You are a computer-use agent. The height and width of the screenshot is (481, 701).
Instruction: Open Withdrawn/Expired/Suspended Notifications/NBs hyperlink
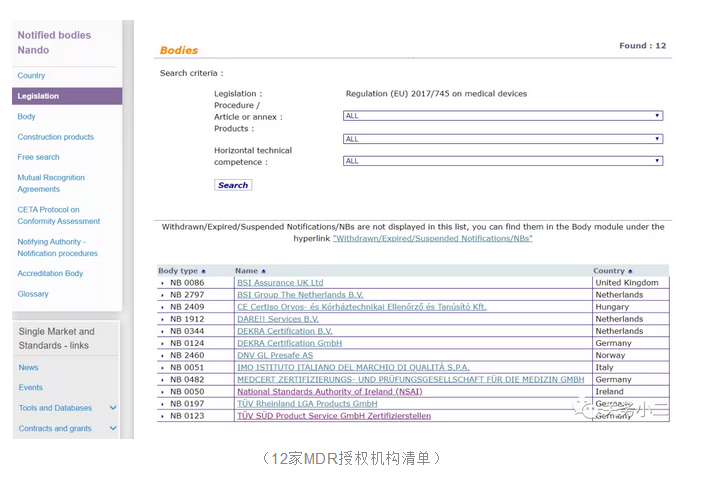point(432,239)
